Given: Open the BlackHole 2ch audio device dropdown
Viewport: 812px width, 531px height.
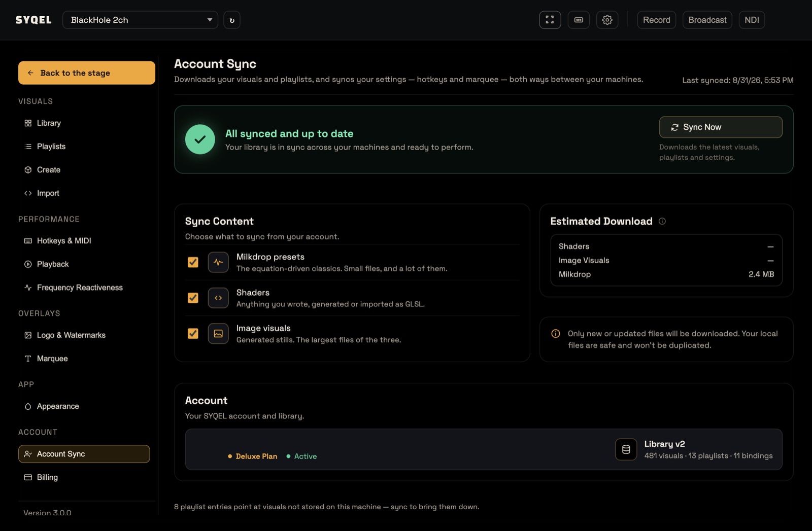Looking at the screenshot, I should click(140, 20).
